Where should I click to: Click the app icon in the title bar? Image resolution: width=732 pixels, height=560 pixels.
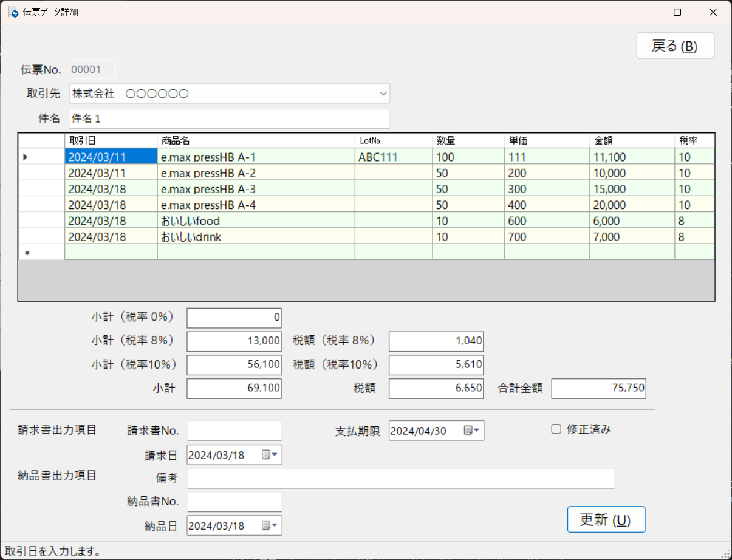point(14,12)
